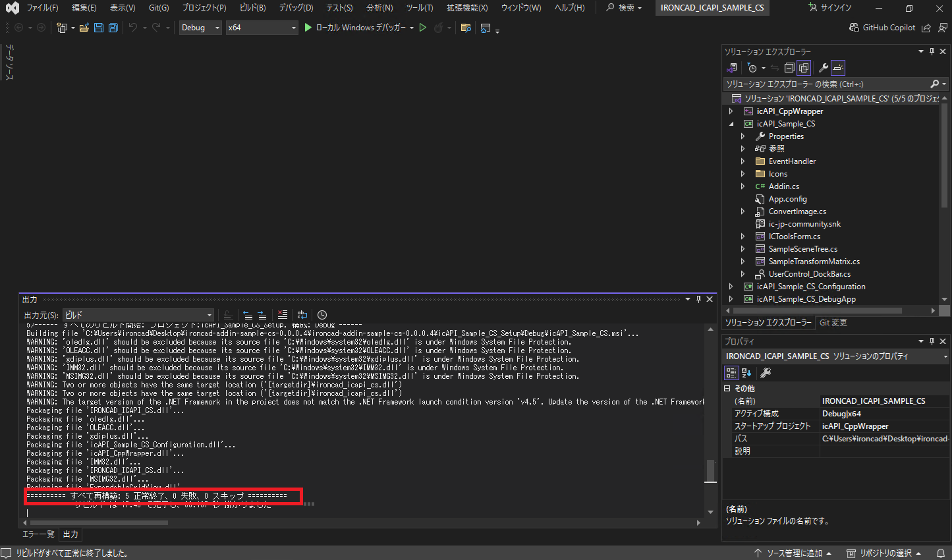952x560 pixels.
Task: Click the GitHub Copilot button
Action: click(882, 28)
